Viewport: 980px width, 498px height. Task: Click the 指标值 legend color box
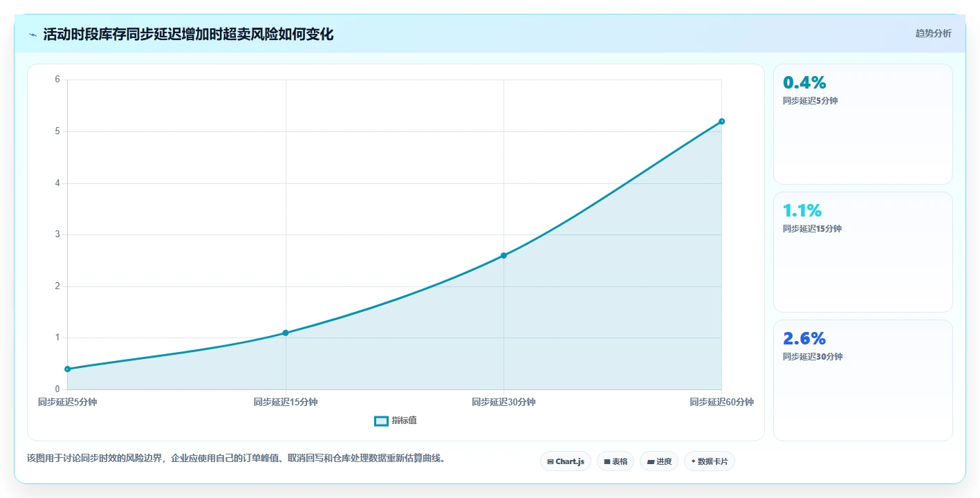click(381, 421)
